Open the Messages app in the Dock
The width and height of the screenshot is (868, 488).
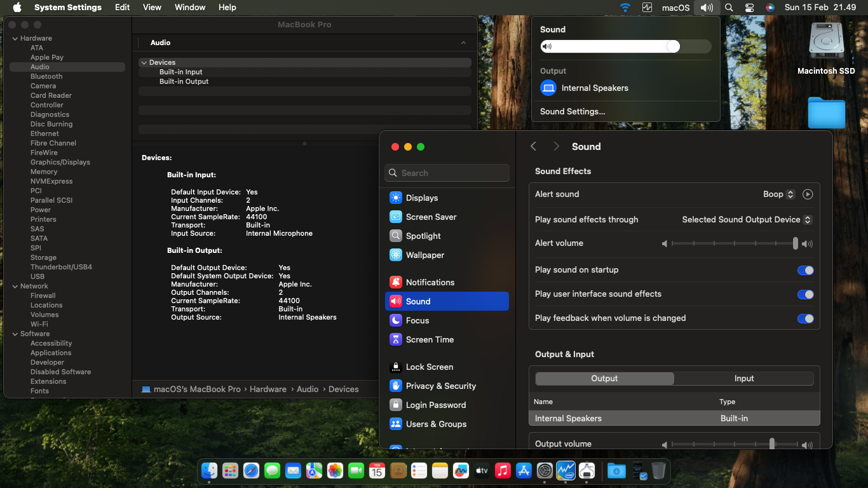tap(272, 471)
